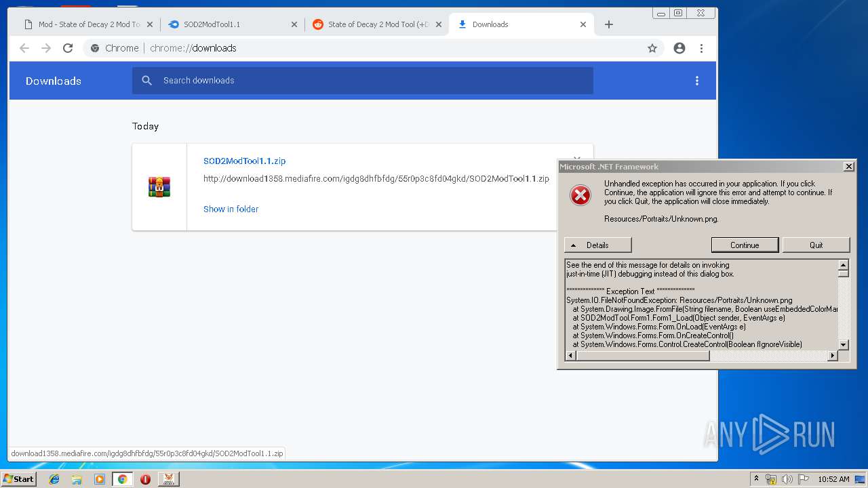Image resolution: width=868 pixels, height=488 pixels.
Task: Close the Microsoft .NET Framework dialog
Action: 848,166
